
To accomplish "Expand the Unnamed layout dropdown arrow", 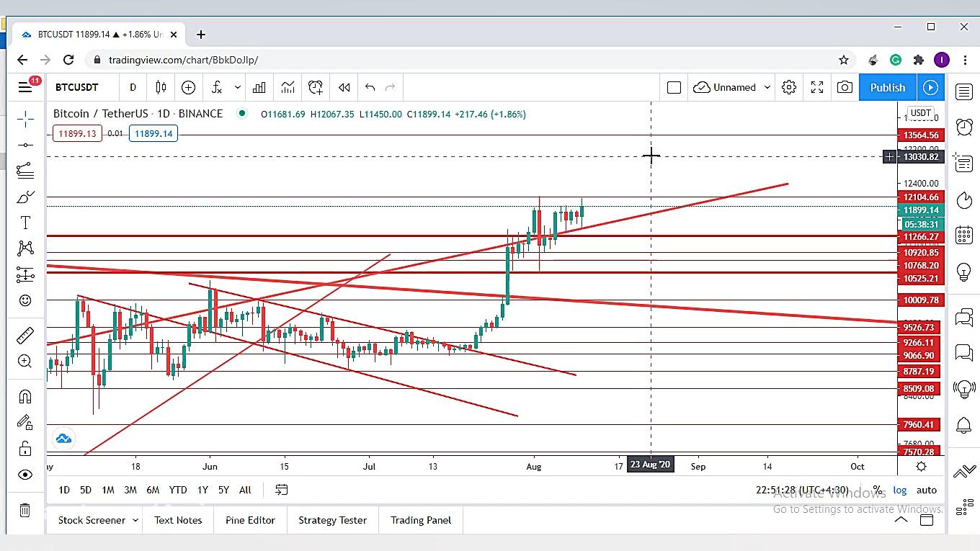I will [767, 87].
